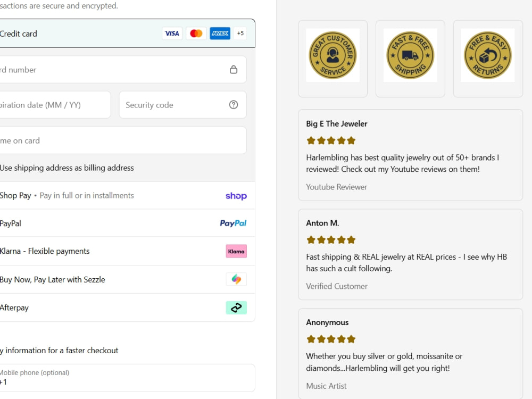Screen dimensions: 532x399
Task: Click the pink Klarna badge
Action: [236, 252]
